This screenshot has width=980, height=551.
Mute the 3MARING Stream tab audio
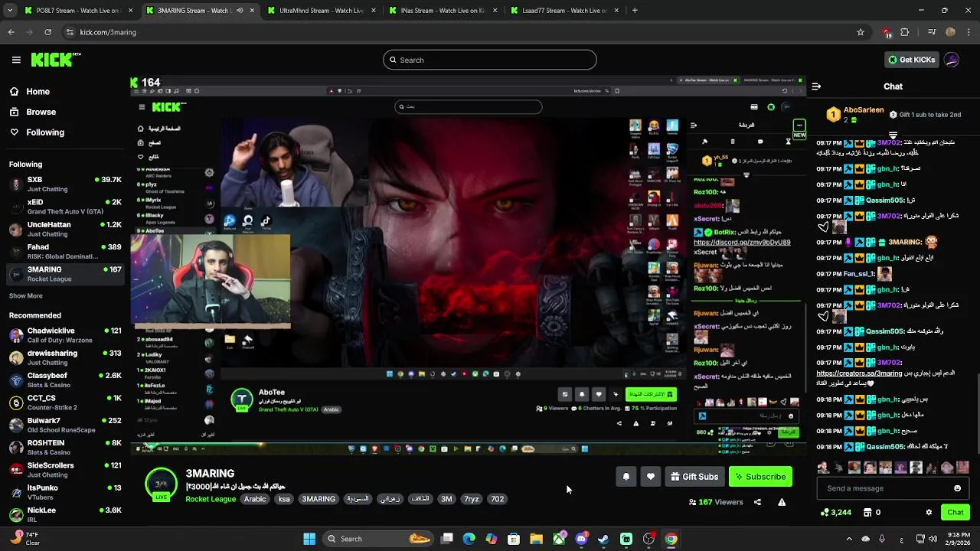[240, 11]
